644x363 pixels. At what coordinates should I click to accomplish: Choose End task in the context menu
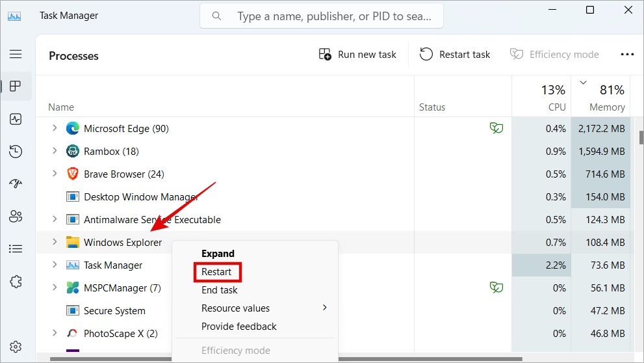(x=219, y=290)
